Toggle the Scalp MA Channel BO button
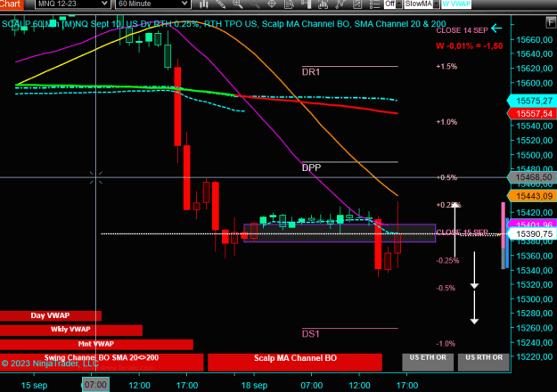The height and width of the screenshot is (392, 557). [x=295, y=363]
